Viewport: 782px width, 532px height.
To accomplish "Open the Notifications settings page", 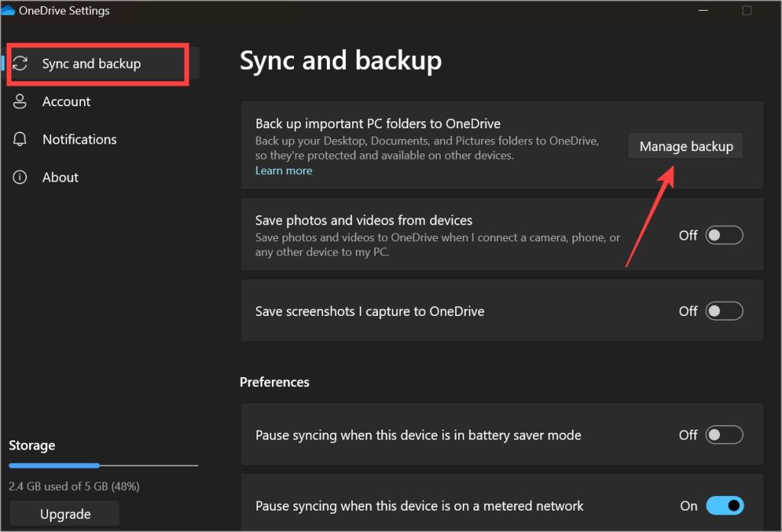I will pos(79,139).
